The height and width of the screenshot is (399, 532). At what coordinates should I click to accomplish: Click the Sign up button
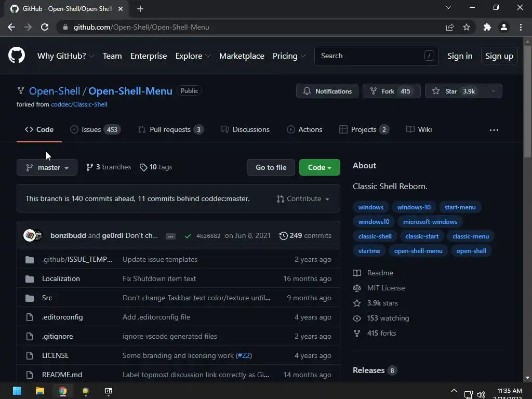[x=499, y=56]
